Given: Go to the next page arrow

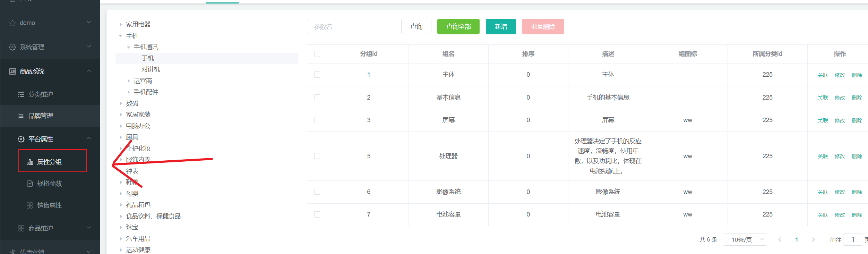Looking at the screenshot, I should point(813,239).
